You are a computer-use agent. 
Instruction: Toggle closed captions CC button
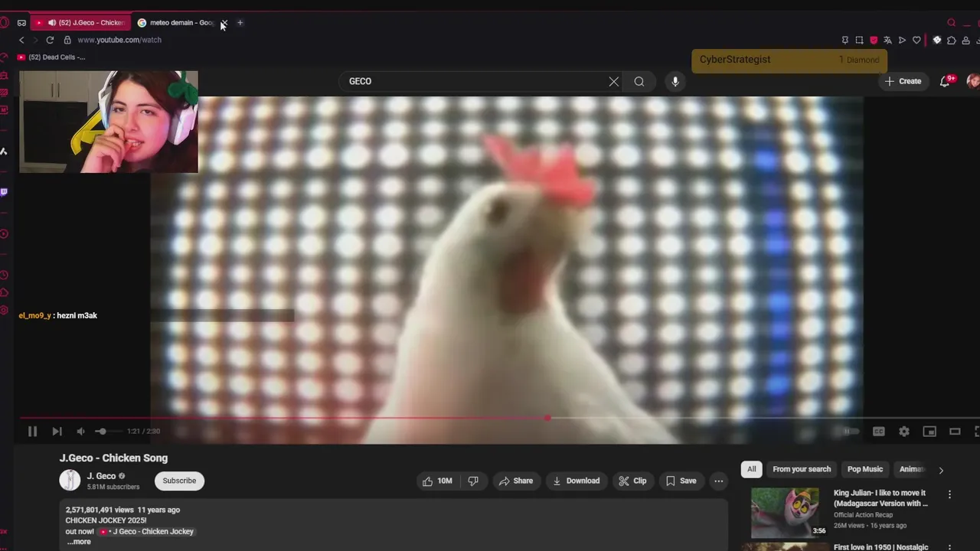[879, 432]
